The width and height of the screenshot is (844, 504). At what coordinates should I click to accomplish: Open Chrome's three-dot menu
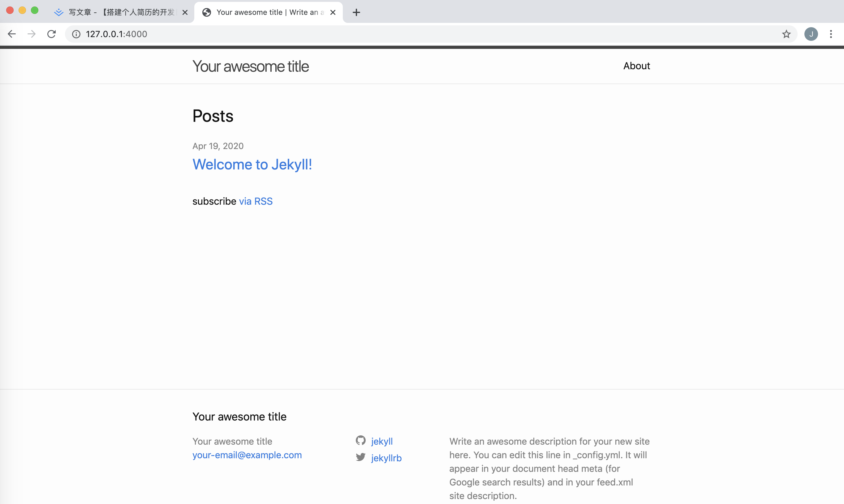click(x=831, y=34)
